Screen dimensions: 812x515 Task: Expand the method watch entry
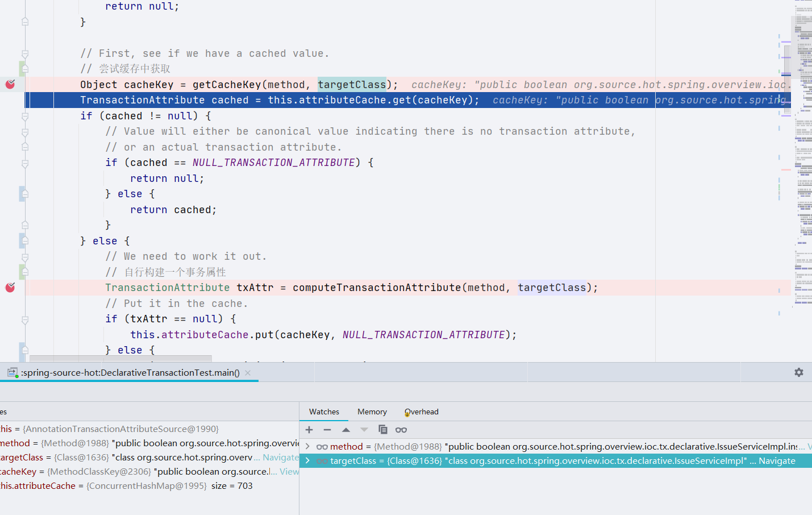tap(307, 447)
